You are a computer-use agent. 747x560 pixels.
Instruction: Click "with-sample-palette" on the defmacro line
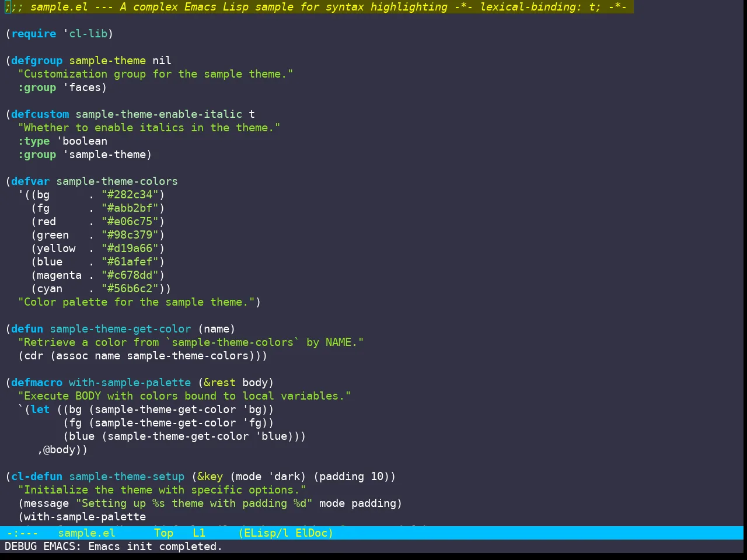click(x=130, y=383)
